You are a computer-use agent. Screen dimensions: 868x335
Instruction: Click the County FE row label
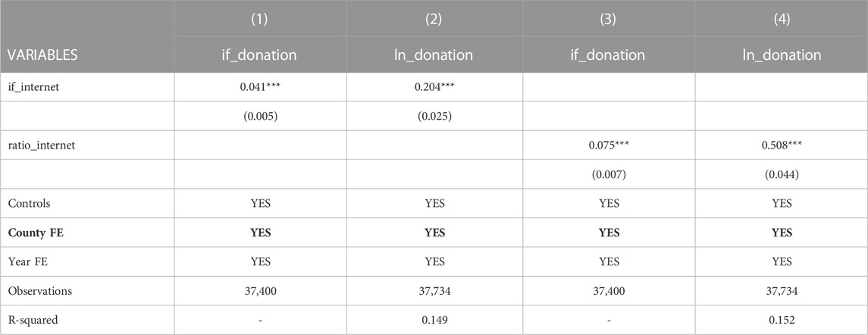36,233
